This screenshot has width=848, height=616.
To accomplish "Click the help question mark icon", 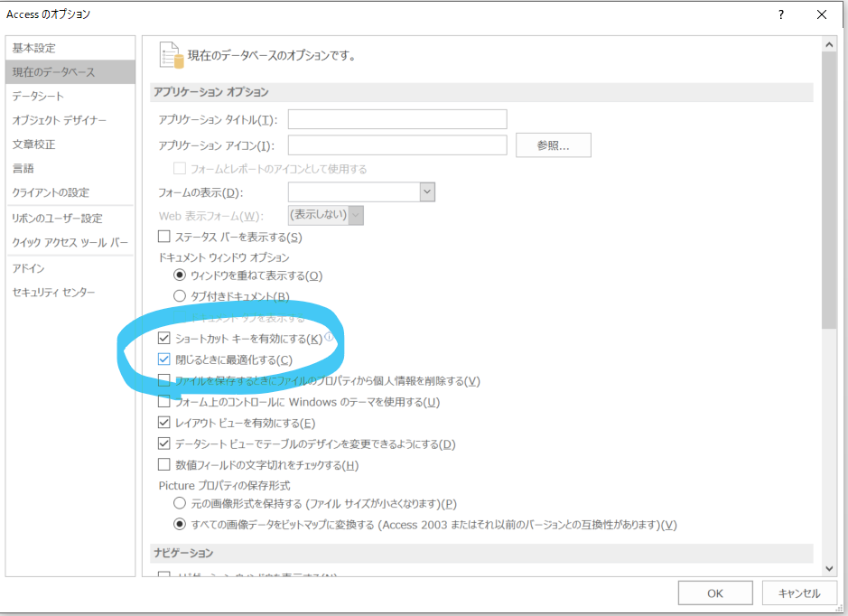I will [781, 15].
